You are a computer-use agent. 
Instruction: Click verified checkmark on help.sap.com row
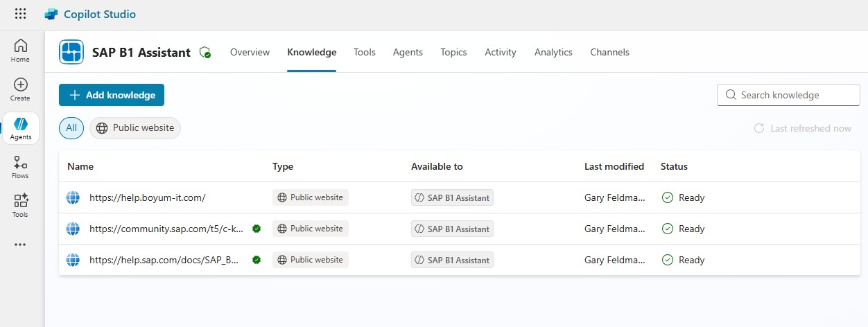point(257,260)
